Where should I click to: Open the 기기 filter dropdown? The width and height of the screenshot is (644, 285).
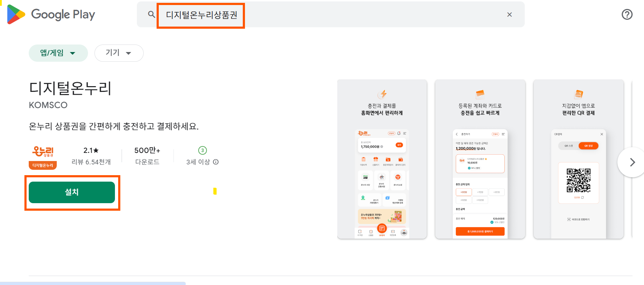click(x=119, y=53)
